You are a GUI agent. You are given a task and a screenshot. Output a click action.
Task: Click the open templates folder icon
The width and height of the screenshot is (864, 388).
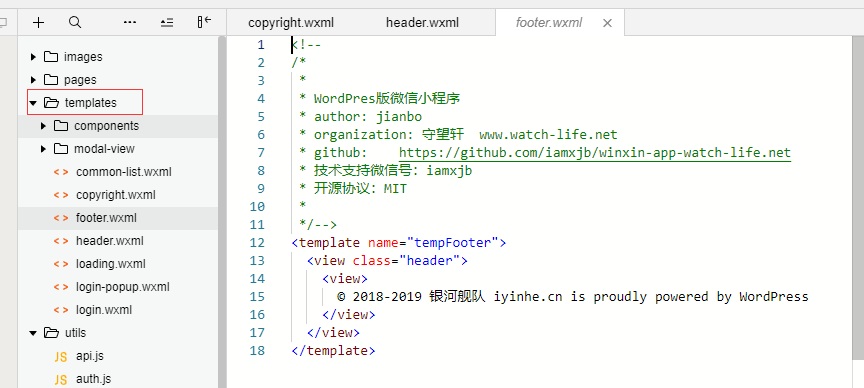(51, 103)
